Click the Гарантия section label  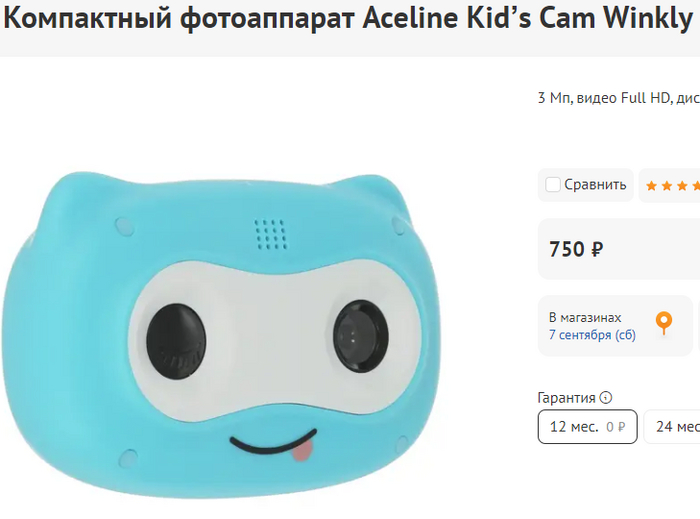(567, 398)
